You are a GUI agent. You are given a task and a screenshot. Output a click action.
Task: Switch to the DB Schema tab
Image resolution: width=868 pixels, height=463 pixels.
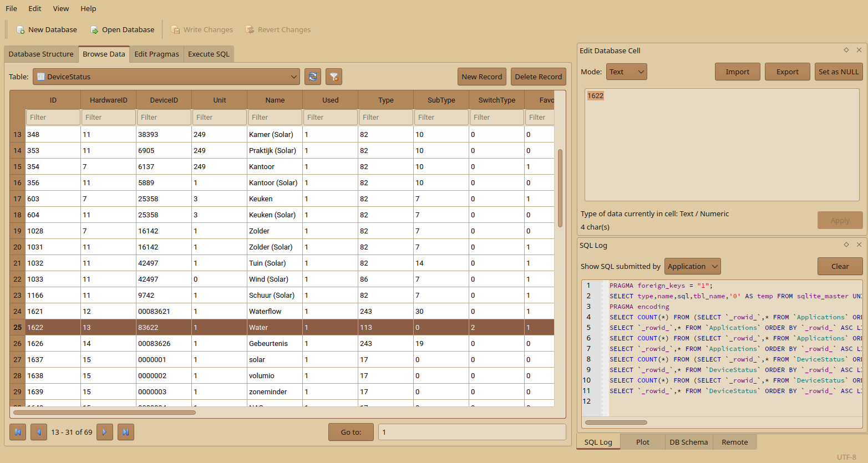[x=688, y=442]
